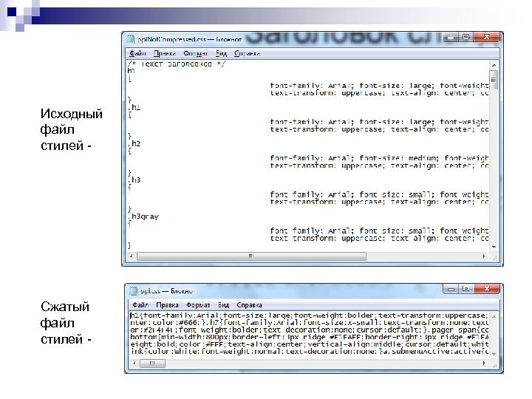This screenshot has height=399, width=532.
Task: Open Справка menu in the upper Notepad window
Action: (x=247, y=53)
